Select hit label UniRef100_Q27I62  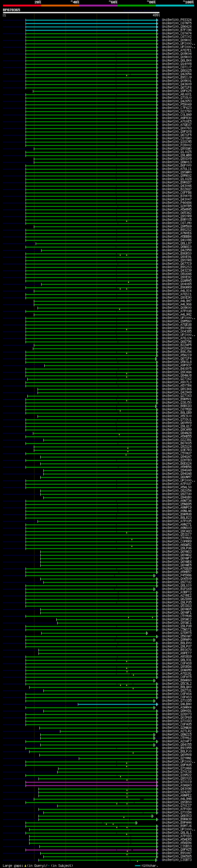pos(177,379)
